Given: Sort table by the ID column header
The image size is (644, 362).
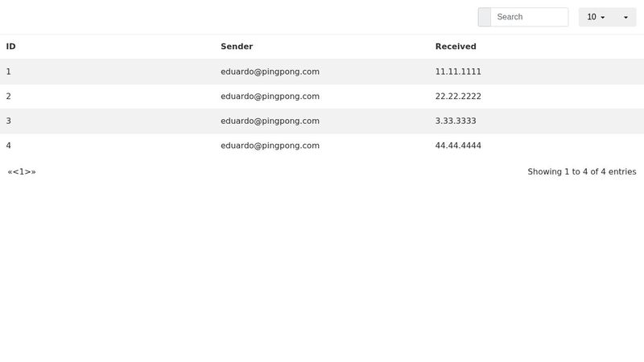Looking at the screenshot, I should (x=11, y=47).
